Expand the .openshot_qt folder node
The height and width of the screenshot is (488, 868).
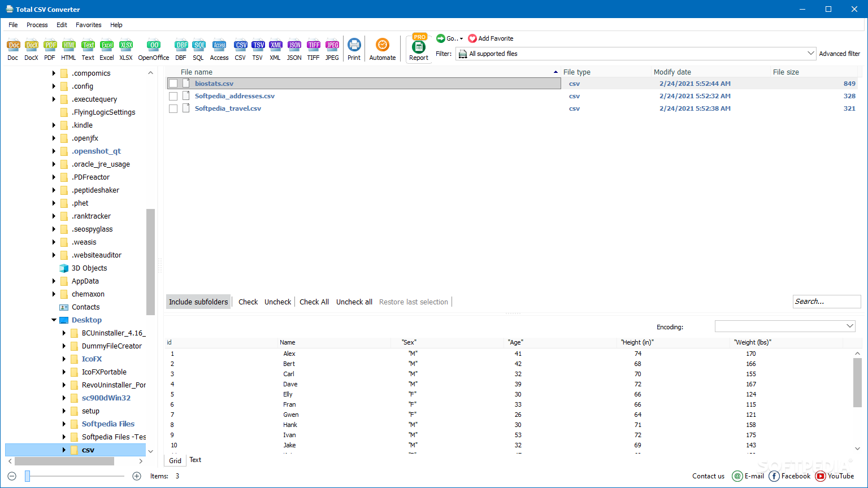[54, 151]
